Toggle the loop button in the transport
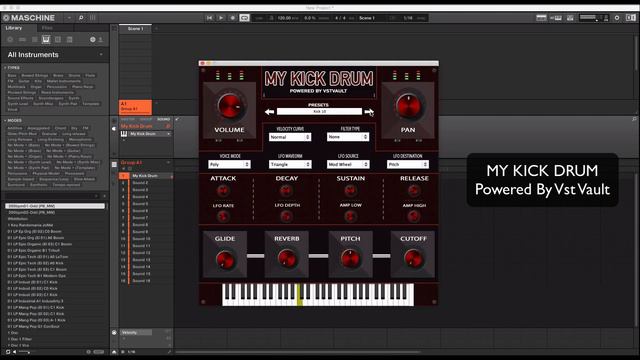 pos(244,18)
